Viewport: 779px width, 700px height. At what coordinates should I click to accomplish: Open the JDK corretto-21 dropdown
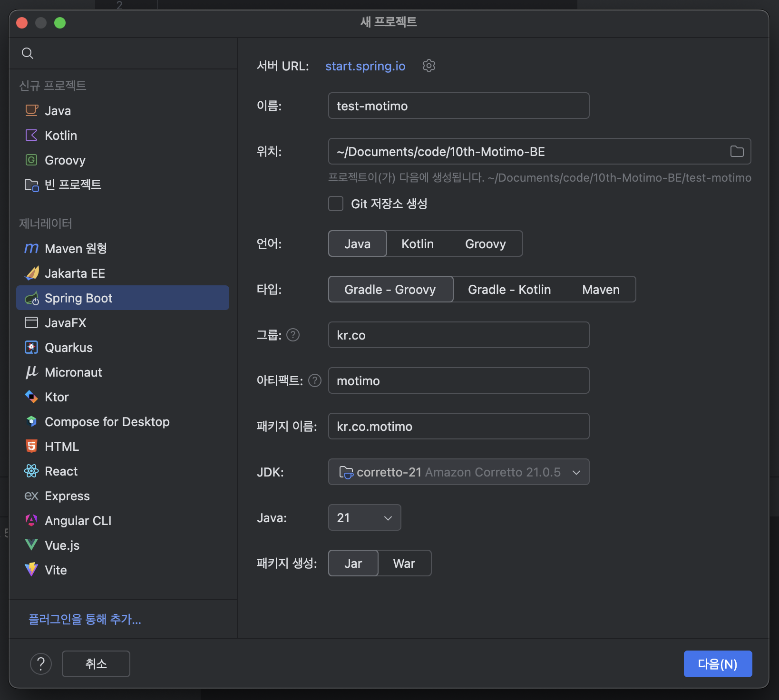click(x=459, y=472)
